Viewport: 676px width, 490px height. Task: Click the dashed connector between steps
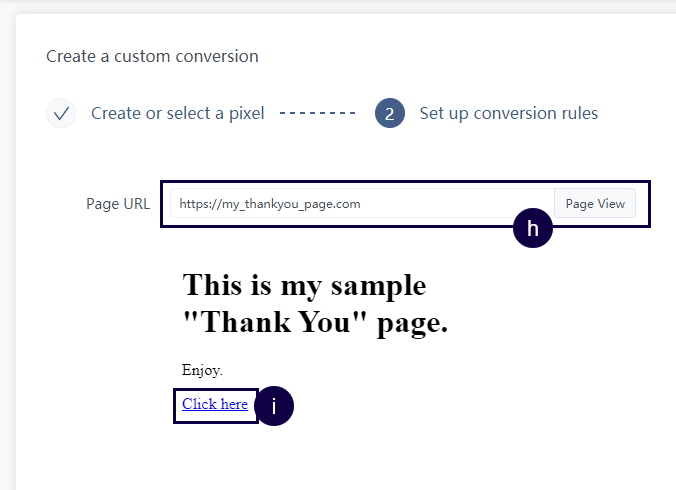tap(318, 113)
